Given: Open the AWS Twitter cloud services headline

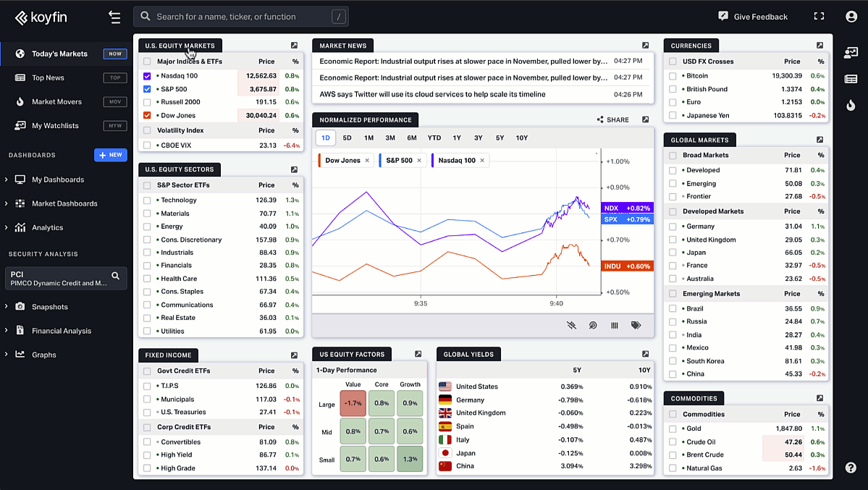Looking at the screenshot, I should point(432,94).
